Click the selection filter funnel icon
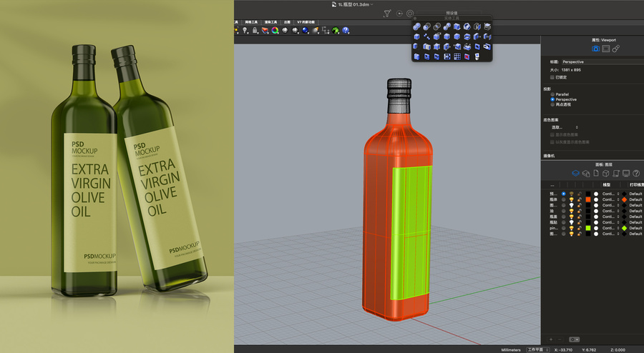 pos(387,14)
